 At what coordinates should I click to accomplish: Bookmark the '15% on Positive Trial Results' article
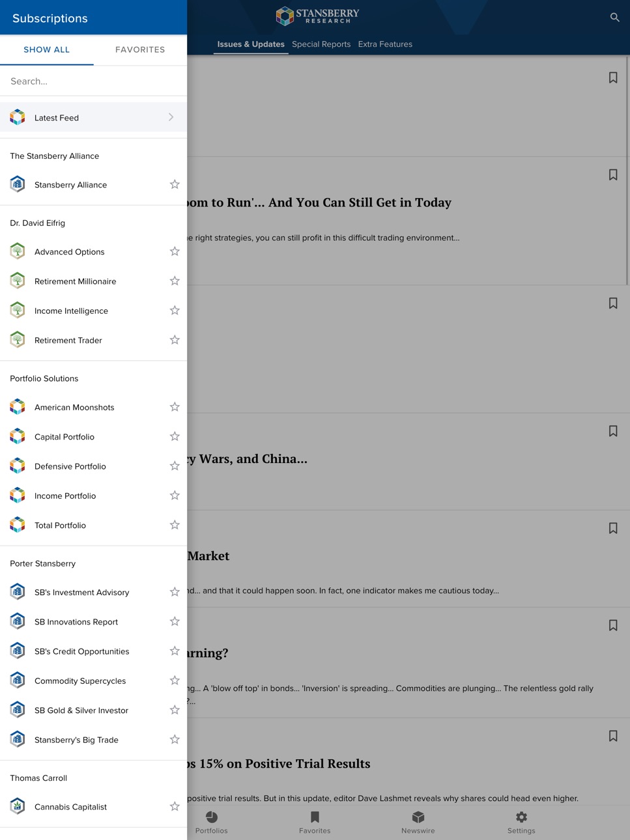pyautogui.click(x=613, y=736)
